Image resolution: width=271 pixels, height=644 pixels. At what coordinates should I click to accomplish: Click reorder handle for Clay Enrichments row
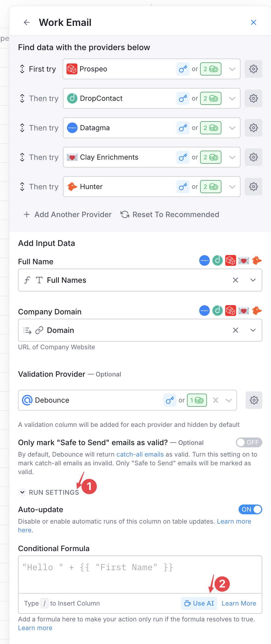click(x=22, y=157)
